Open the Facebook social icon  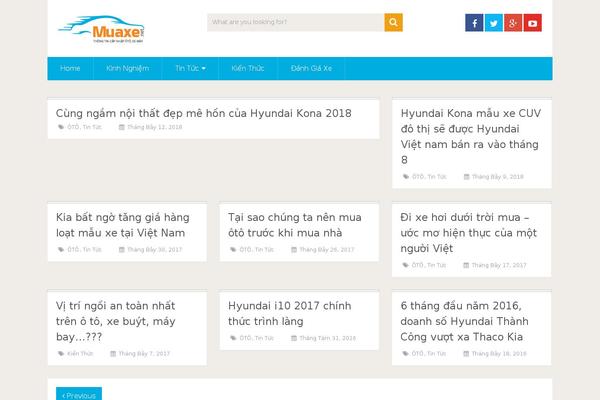474,23
